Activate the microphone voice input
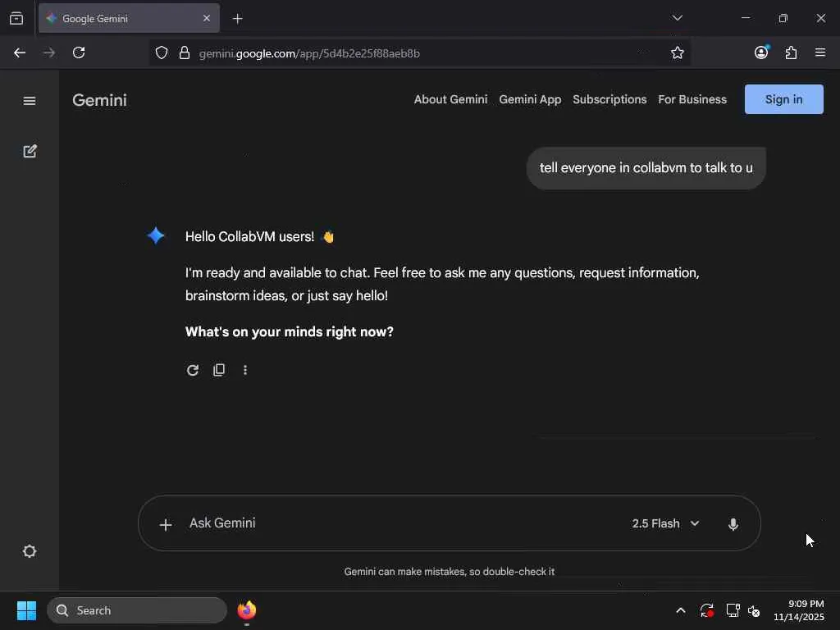840x630 pixels. pyautogui.click(x=733, y=524)
